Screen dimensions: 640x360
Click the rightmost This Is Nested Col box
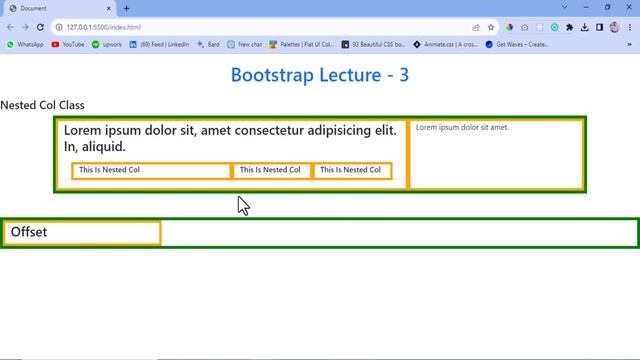[351, 171]
